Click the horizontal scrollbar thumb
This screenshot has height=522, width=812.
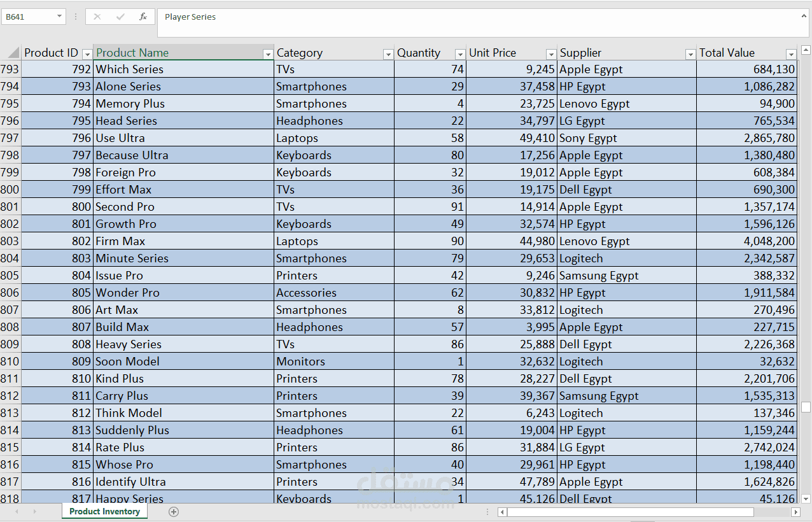(x=630, y=512)
